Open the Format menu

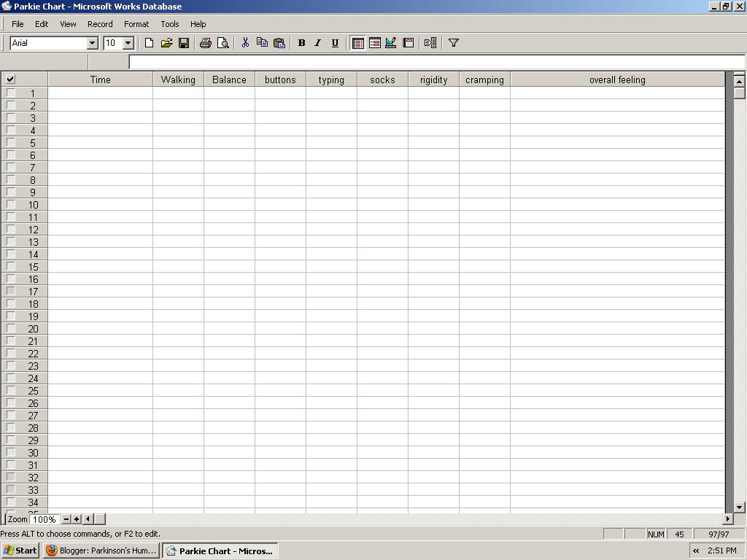(x=136, y=24)
